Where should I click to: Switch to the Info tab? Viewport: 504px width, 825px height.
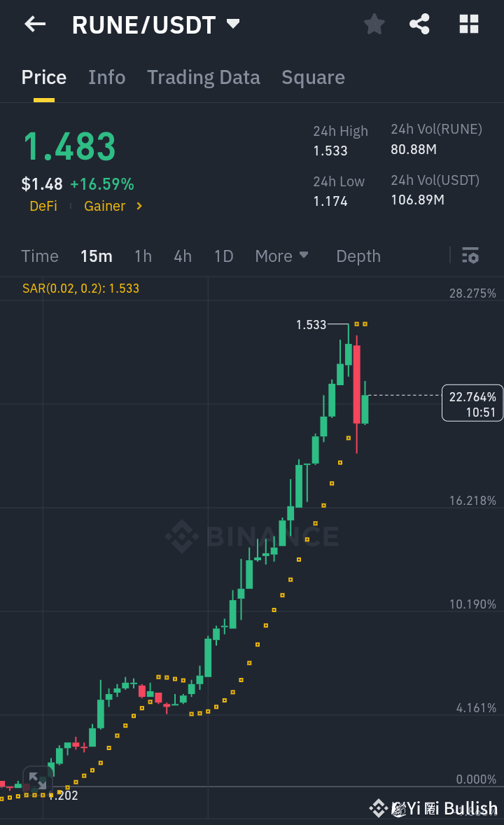click(x=106, y=77)
